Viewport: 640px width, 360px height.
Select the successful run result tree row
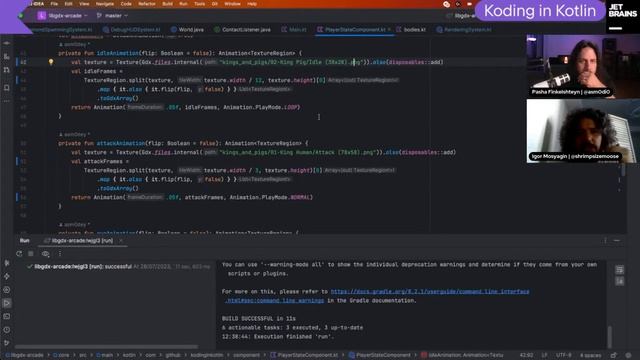[118, 267]
